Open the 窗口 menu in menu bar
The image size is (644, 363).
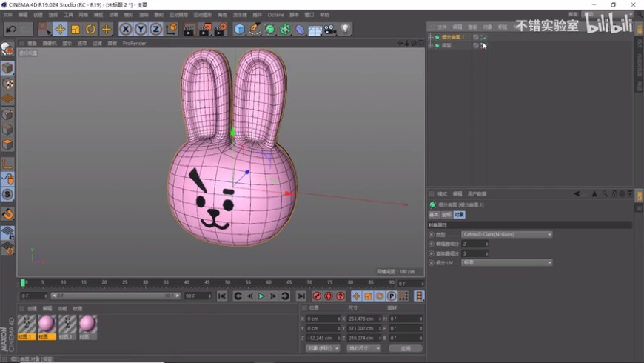309,15
